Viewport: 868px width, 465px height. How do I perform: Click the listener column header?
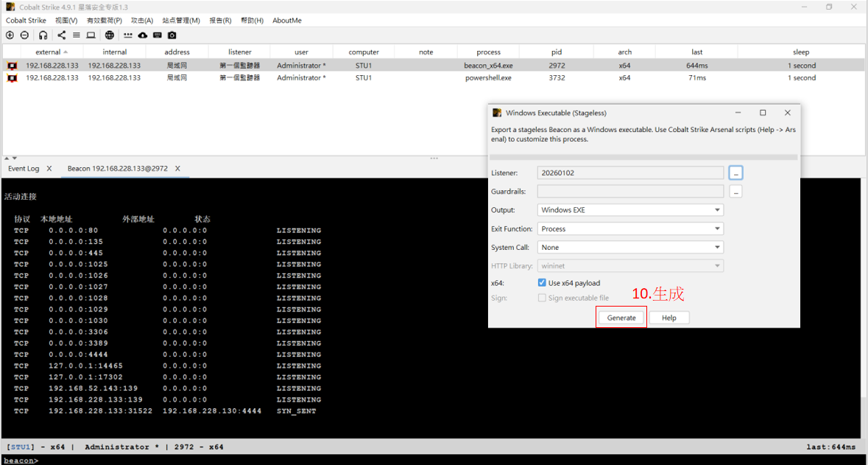point(240,52)
